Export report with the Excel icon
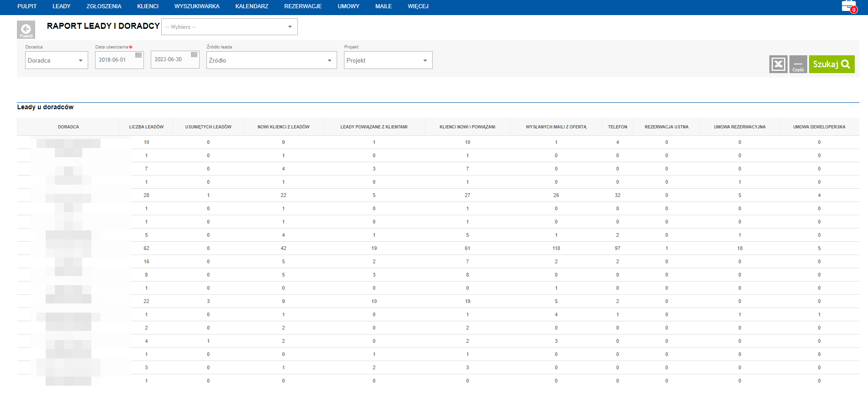The image size is (868, 404). tap(778, 64)
